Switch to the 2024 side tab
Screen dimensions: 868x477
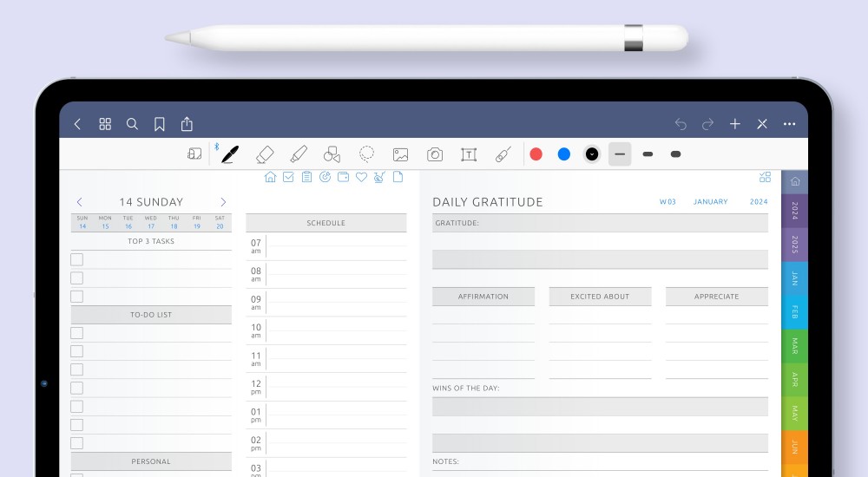(794, 211)
